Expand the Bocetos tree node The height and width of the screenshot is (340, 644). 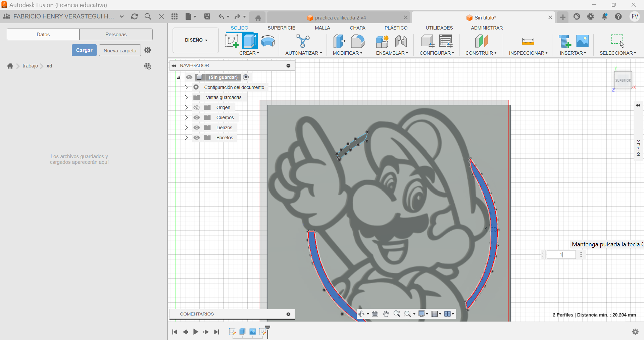tap(186, 138)
